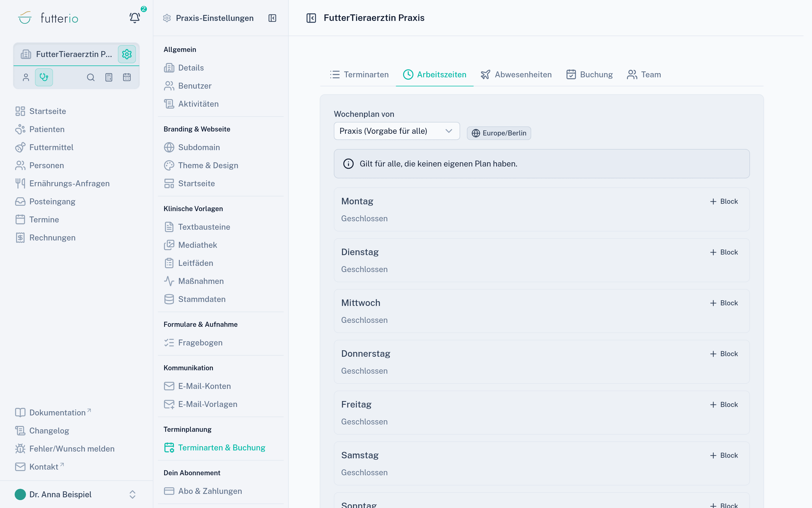The image size is (812, 508).
Task: Click the futterio logo
Action: 48,18
